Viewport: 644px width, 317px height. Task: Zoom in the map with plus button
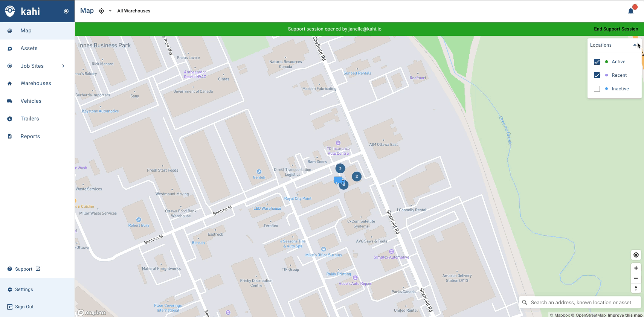[636, 268]
